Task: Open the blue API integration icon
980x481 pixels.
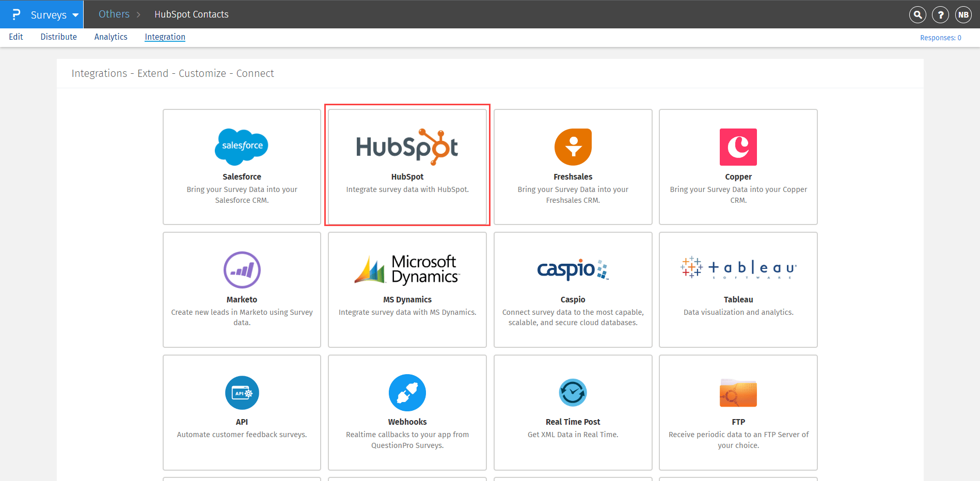Action: tap(242, 393)
